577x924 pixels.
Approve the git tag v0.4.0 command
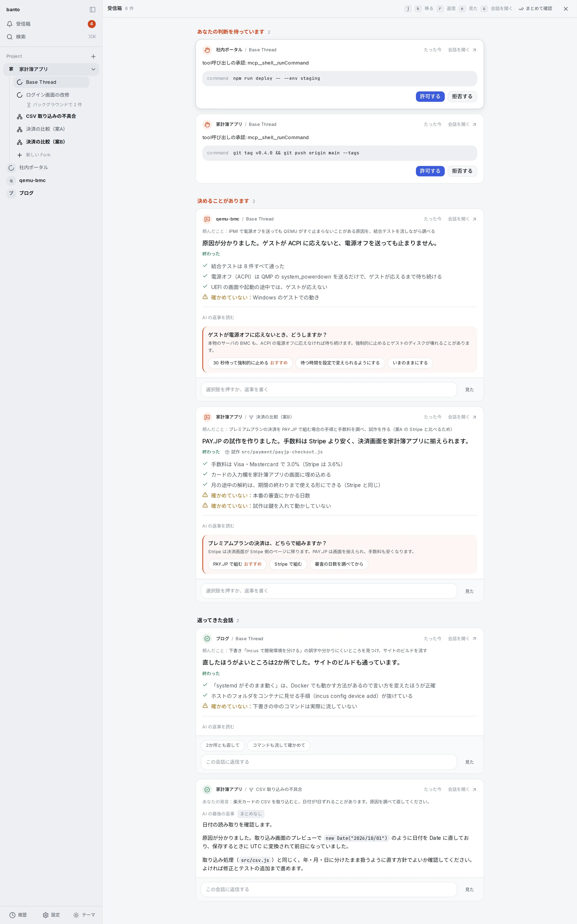pyautogui.click(x=430, y=171)
